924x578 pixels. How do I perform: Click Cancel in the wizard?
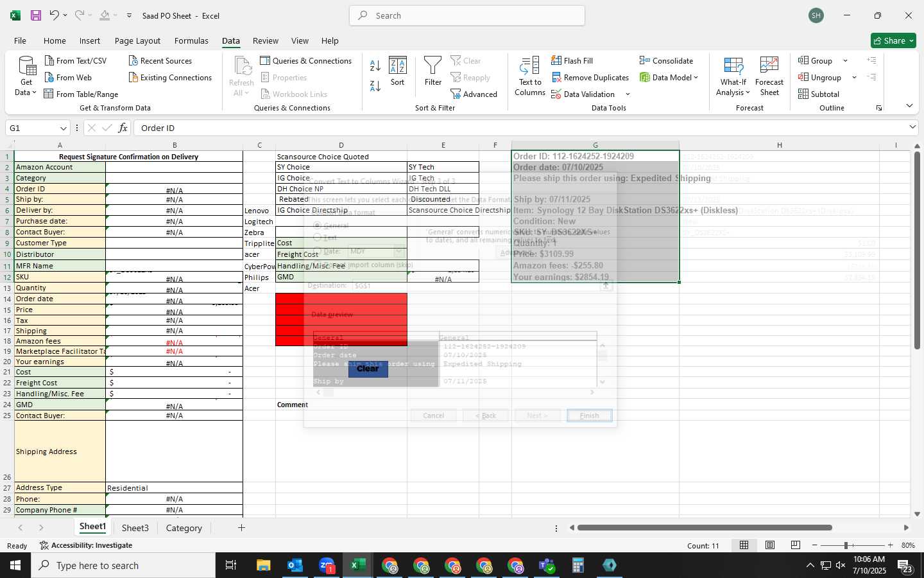pos(434,416)
